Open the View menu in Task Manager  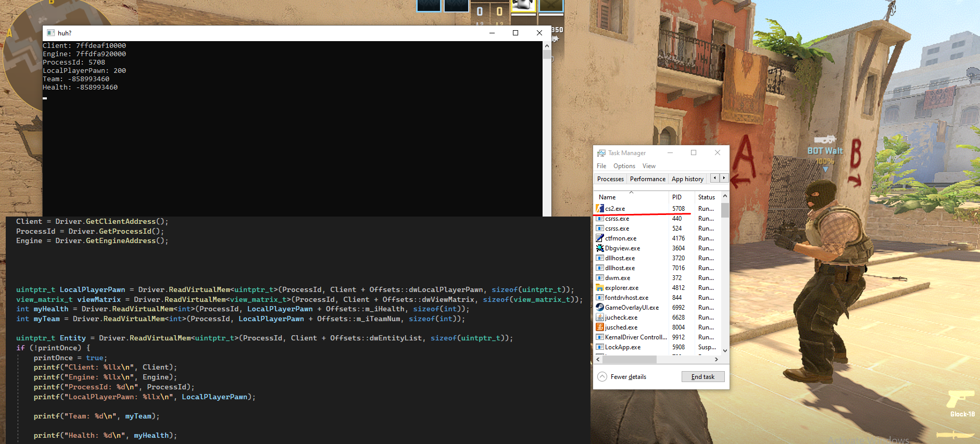coord(649,166)
